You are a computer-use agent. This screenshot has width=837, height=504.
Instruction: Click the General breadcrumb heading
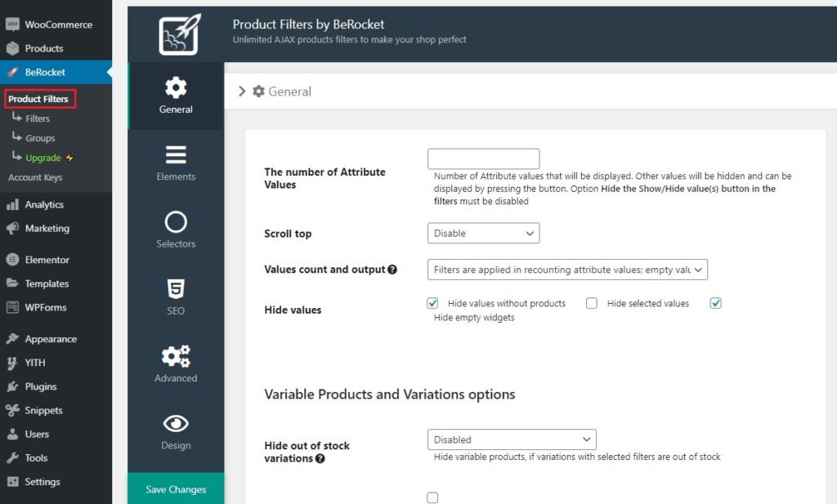pyautogui.click(x=289, y=91)
